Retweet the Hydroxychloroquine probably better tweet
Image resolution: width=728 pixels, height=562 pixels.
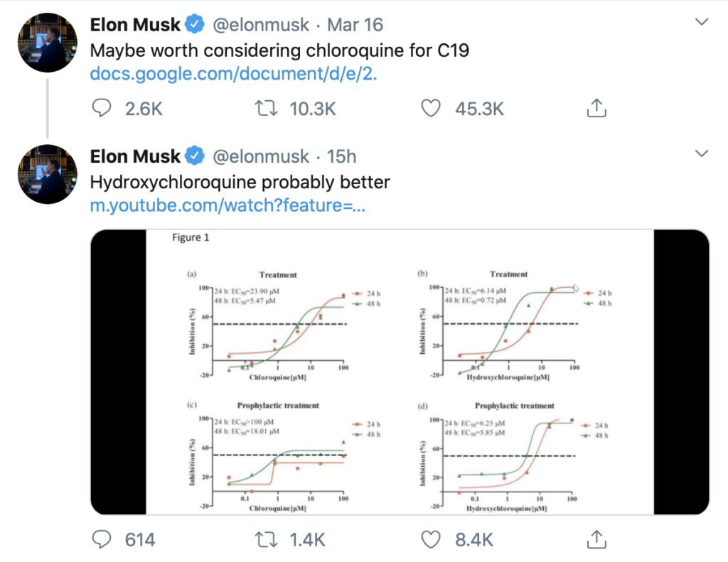[x=265, y=539]
